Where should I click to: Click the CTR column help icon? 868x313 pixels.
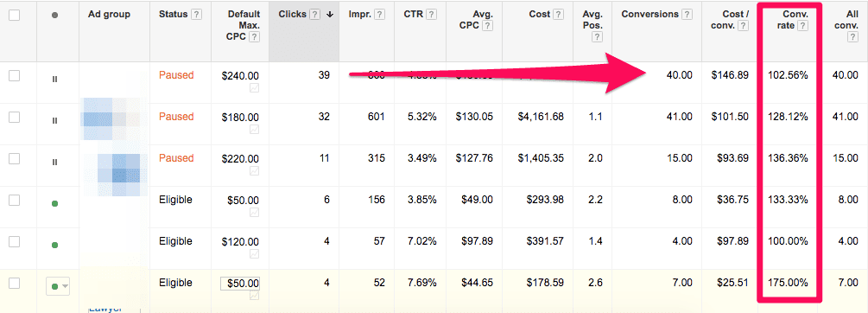pyautogui.click(x=431, y=15)
